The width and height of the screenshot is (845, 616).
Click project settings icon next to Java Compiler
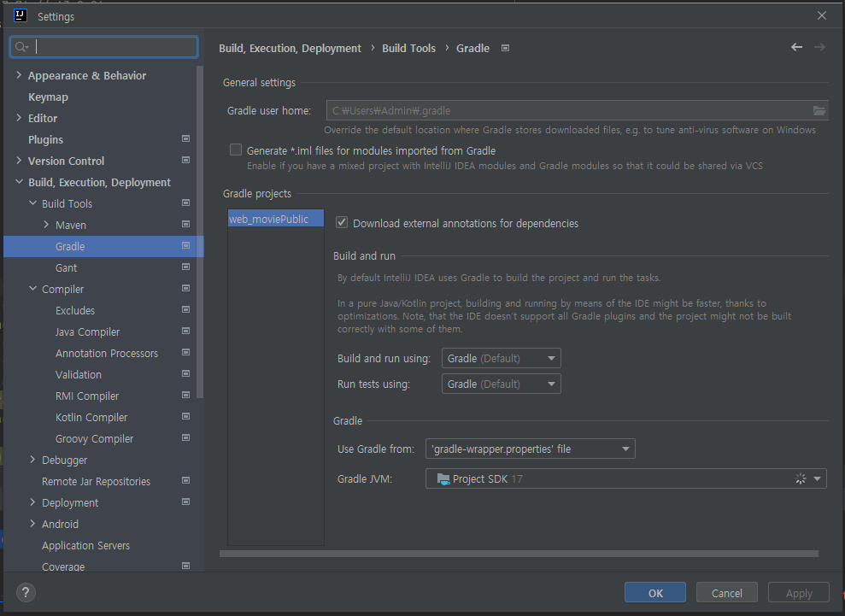[x=186, y=331]
